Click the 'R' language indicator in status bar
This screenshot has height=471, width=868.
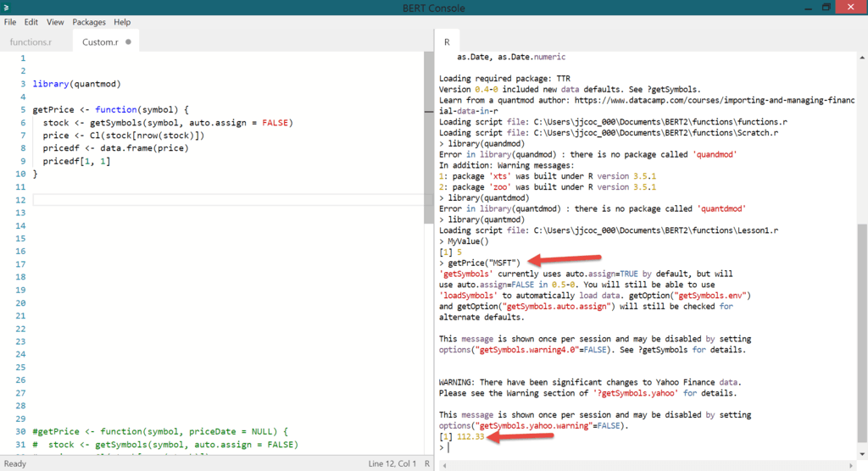click(427, 464)
